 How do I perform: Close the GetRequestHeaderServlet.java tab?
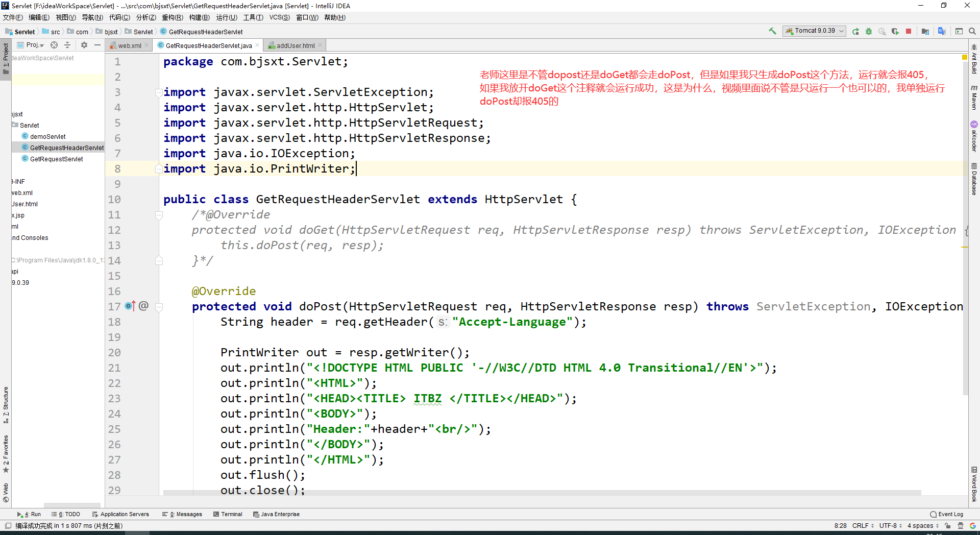pyautogui.click(x=257, y=45)
